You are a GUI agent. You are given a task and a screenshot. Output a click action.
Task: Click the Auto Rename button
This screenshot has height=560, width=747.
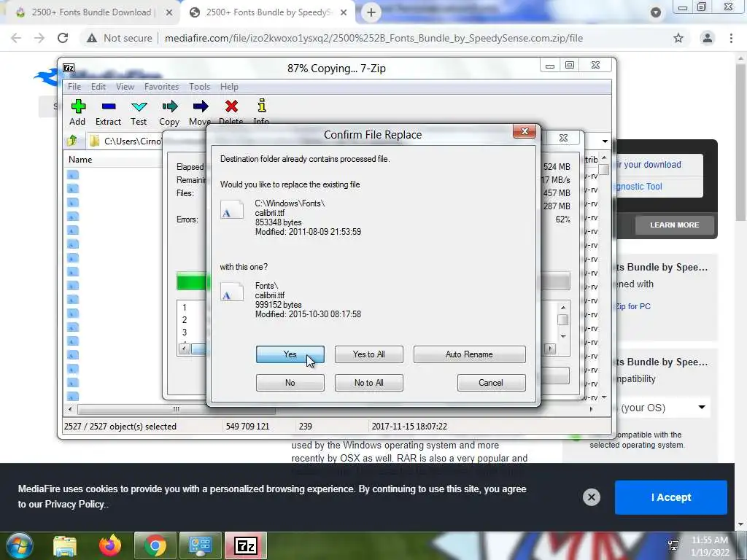[x=469, y=354]
